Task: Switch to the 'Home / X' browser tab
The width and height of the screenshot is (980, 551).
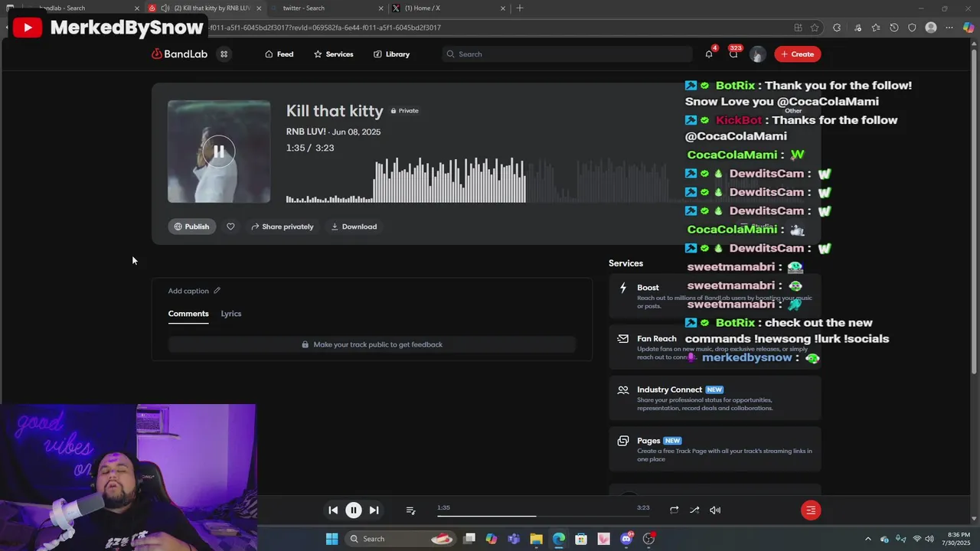Action: click(448, 8)
